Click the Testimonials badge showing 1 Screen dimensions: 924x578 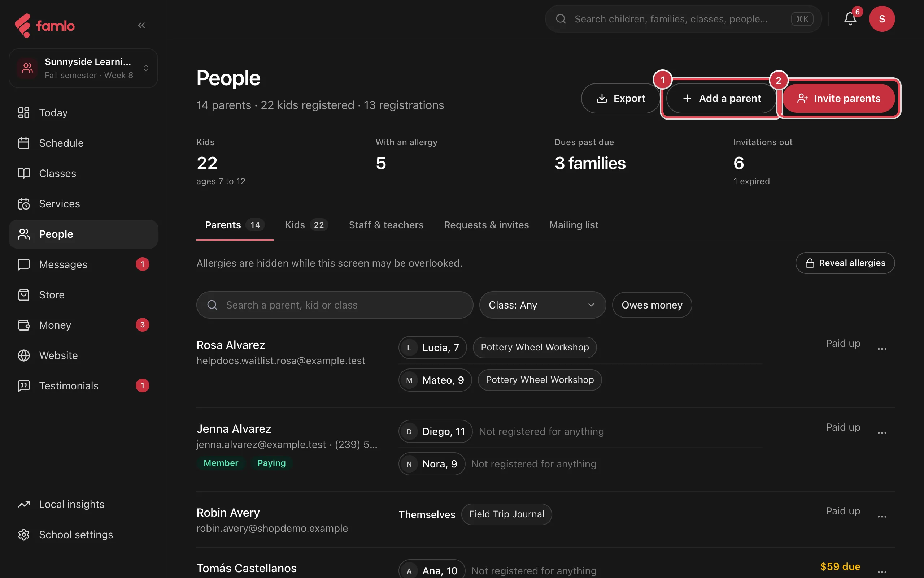click(x=143, y=385)
